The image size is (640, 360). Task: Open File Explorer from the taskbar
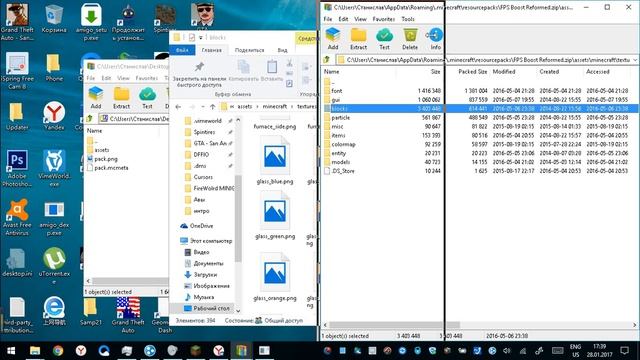click(x=35, y=351)
